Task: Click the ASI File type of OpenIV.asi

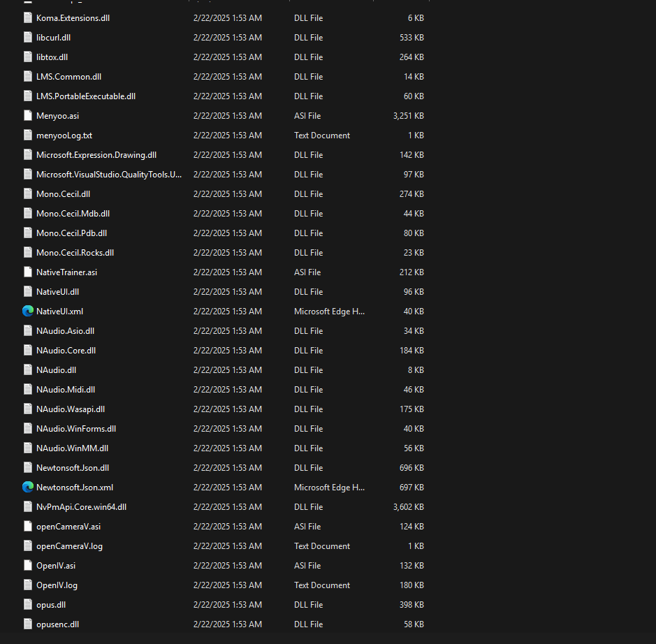Action: point(307,566)
